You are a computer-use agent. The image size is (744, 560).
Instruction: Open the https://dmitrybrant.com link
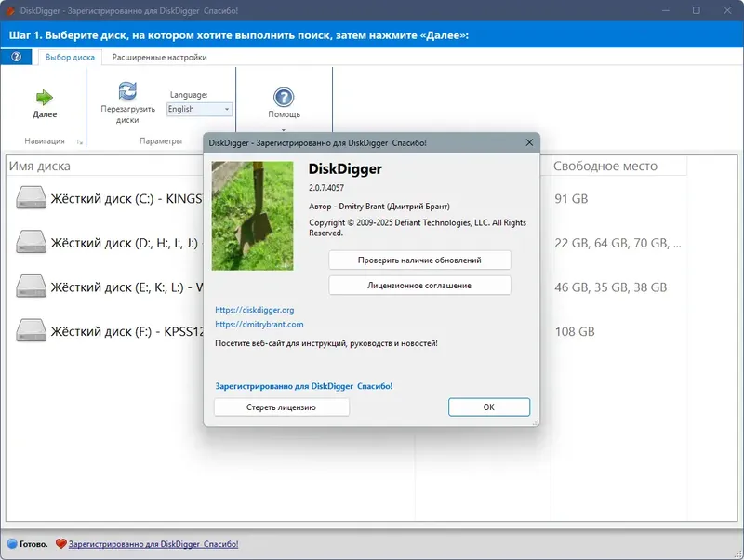click(x=259, y=324)
